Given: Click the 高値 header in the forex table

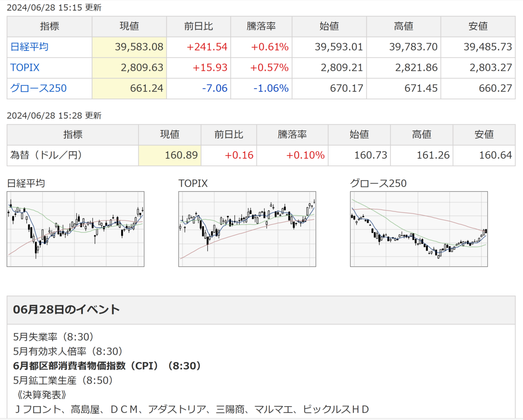Looking at the screenshot, I should (x=421, y=135).
